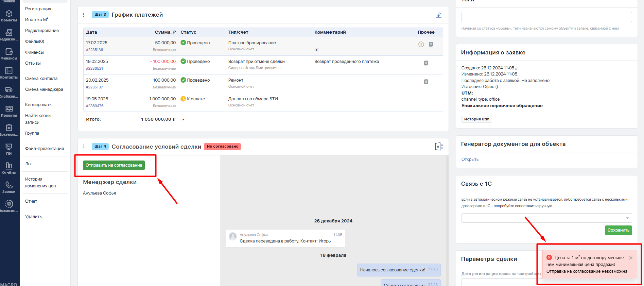Go to Контакты in the left sidebar

click(9, 73)
